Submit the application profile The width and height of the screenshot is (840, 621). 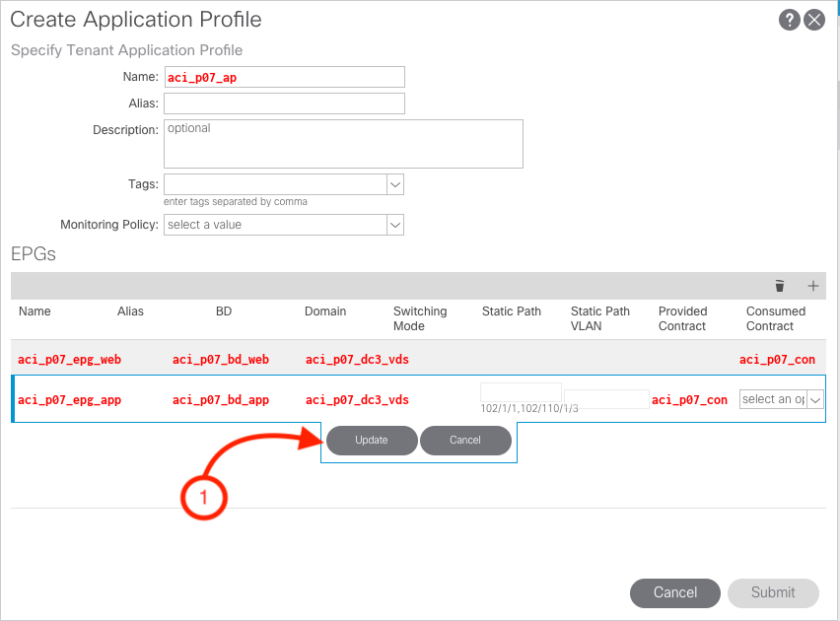773,592
